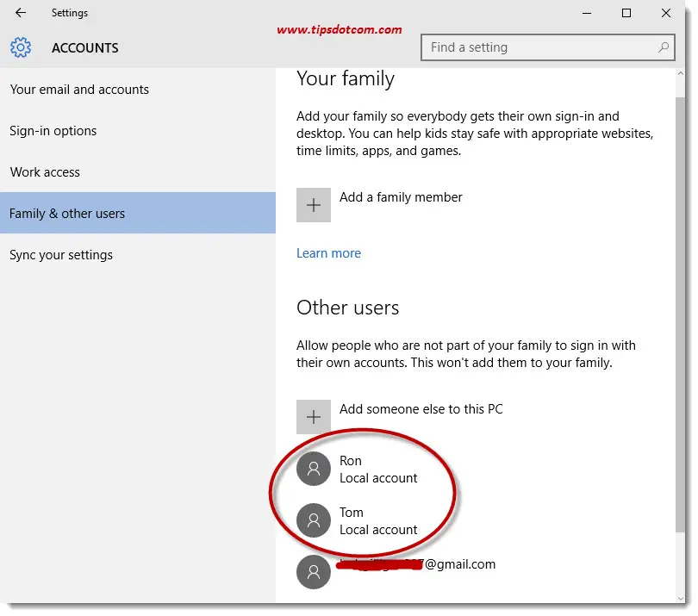The width and height of the screenshot is (698, 616).
Task: Open Sign-in options section
Action: click(x=138, y=131)
